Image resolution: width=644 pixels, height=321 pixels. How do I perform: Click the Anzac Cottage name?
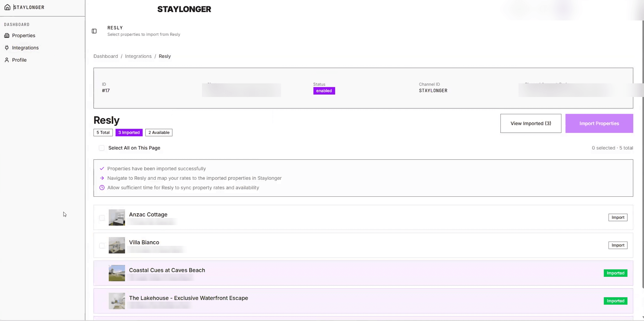(x=148, y=215)
